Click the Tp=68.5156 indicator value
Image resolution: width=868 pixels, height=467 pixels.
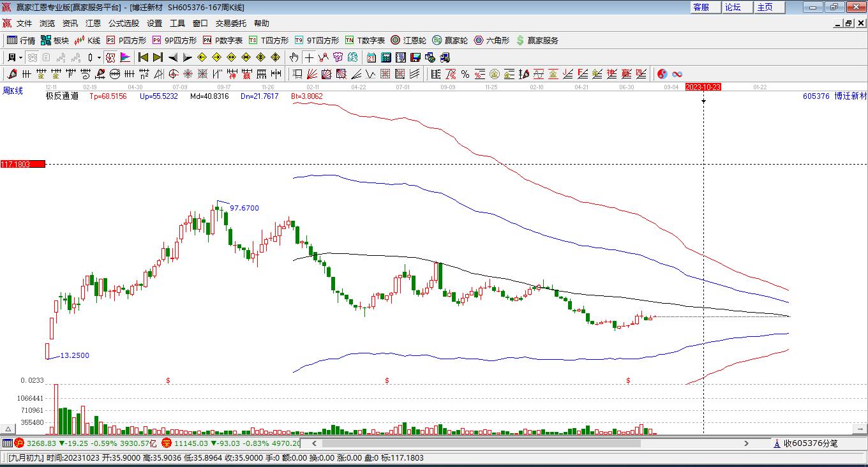pos(108,96)
